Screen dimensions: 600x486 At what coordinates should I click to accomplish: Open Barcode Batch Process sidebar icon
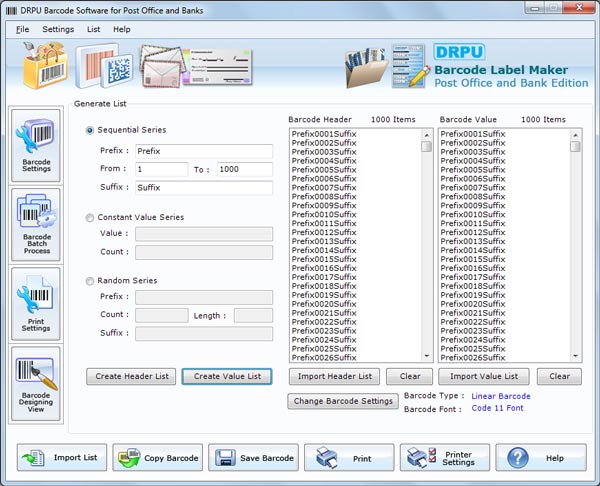(36, 225)
